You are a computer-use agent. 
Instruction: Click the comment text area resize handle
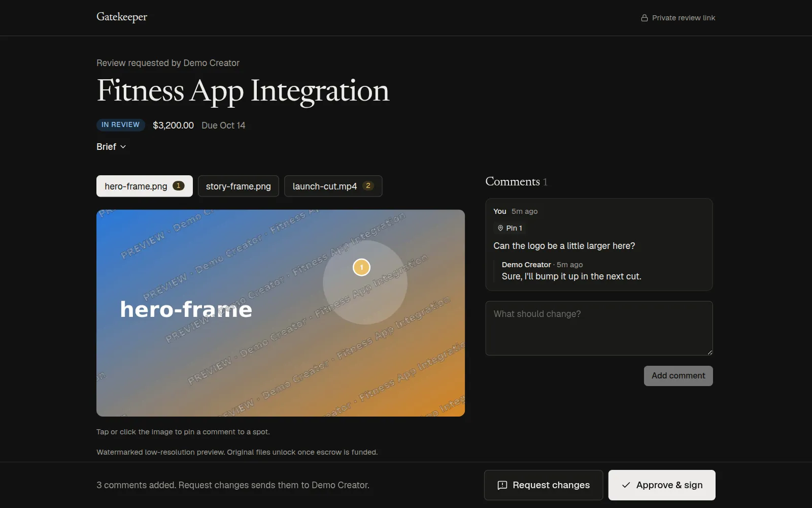click(709, 352)
